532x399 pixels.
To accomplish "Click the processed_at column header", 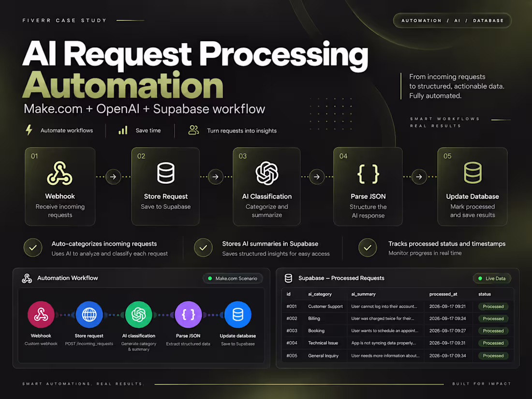I will pos(443,294).
